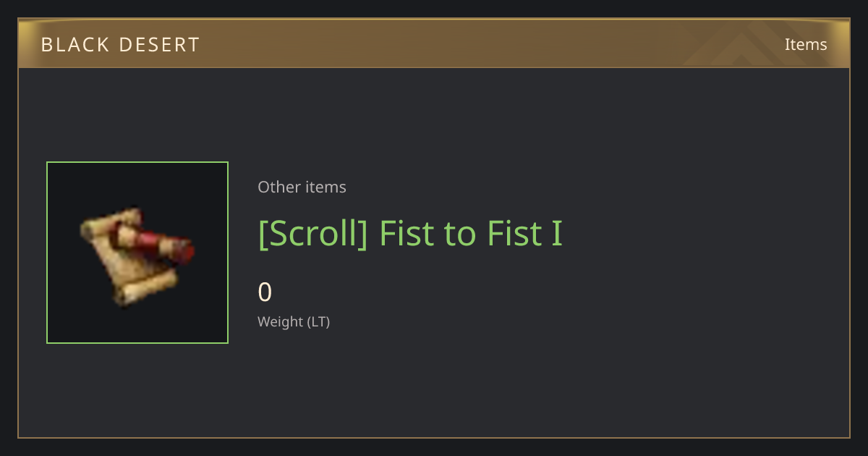Select the "Weight (LT)" label

tap(294, 321)
